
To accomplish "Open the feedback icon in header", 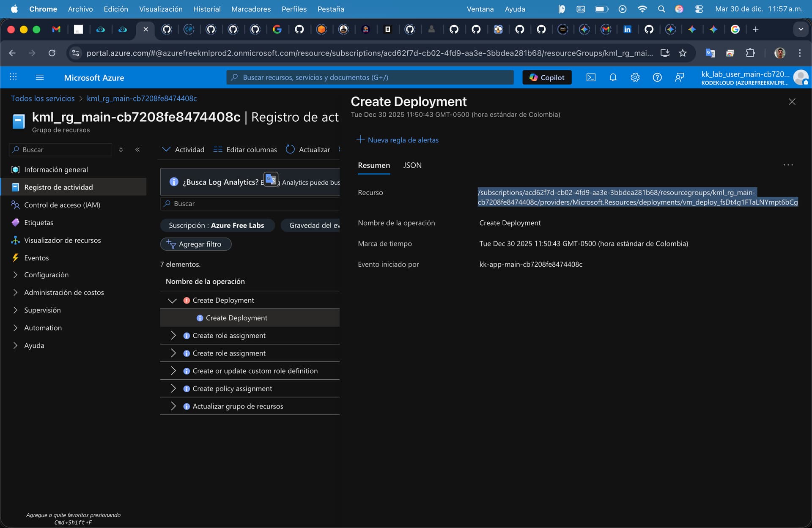I will (x=679, y=77).
